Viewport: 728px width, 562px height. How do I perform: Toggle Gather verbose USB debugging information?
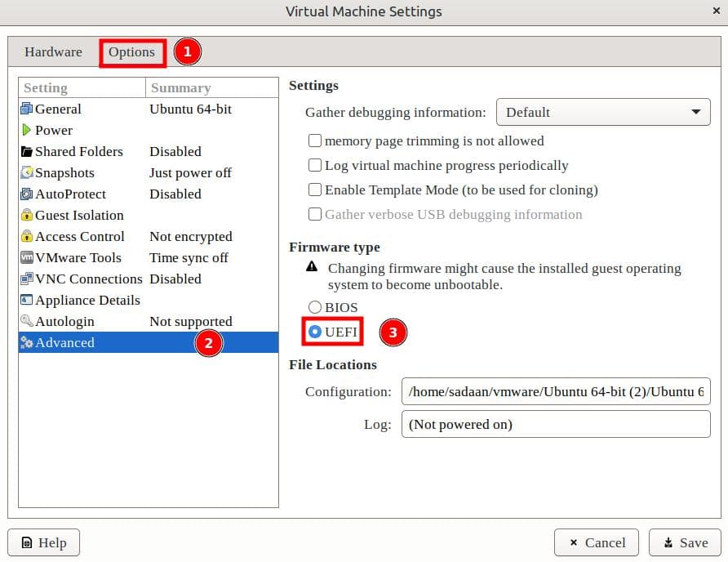coord(315,214)
